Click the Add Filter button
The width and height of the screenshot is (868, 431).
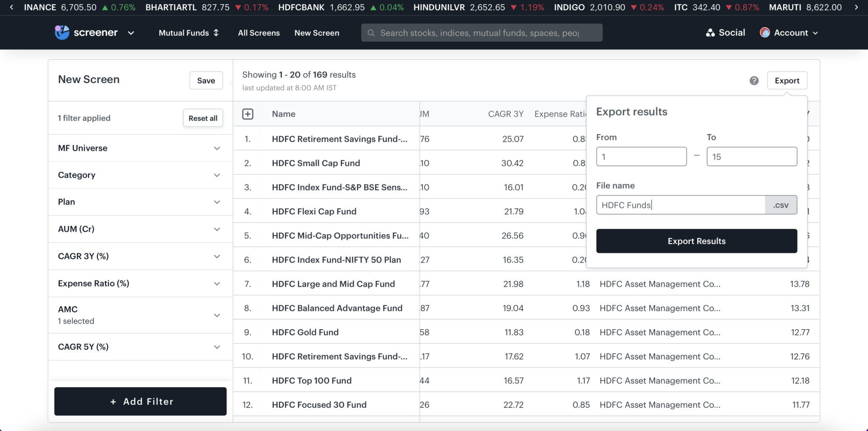[x=140, y=401]
